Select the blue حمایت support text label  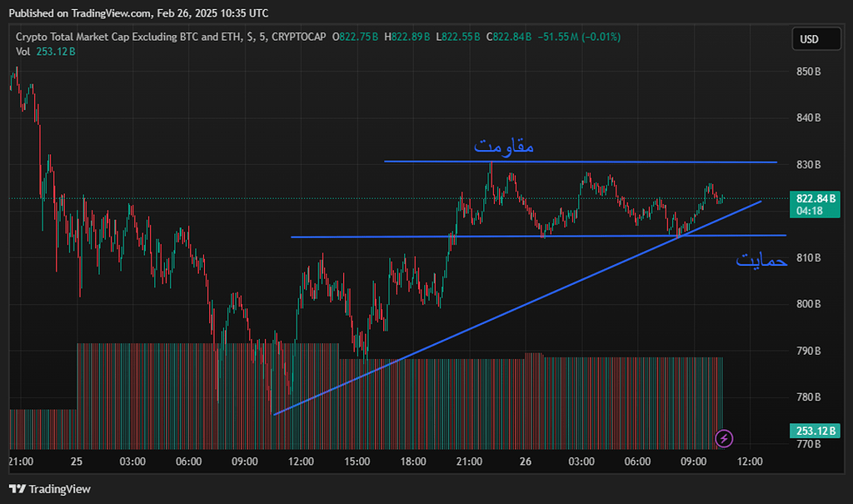click(761, 260)
